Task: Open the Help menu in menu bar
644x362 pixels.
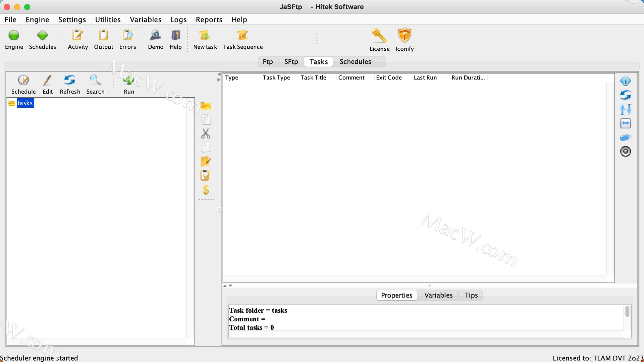Action: pos(239,19)
